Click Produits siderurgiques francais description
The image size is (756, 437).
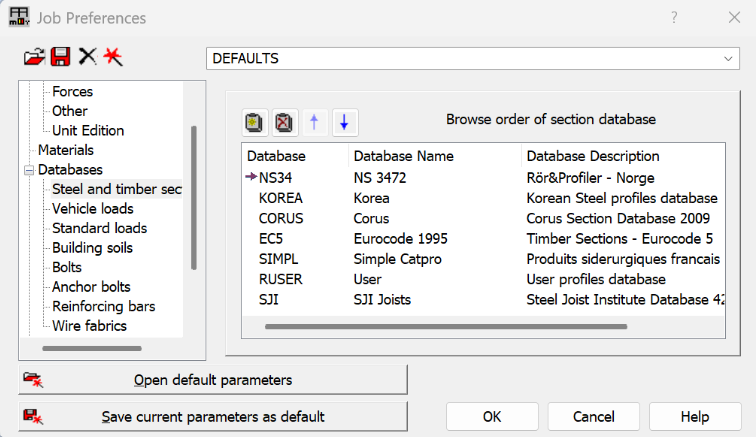coord(623,259)
